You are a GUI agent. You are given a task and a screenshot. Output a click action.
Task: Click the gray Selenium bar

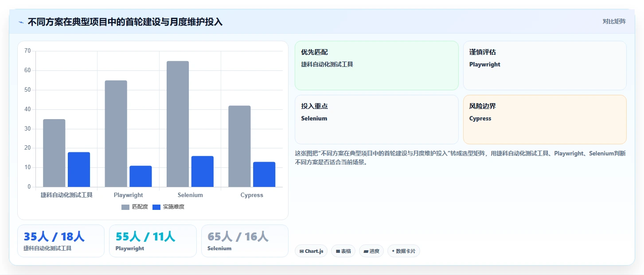pos(178,124)
